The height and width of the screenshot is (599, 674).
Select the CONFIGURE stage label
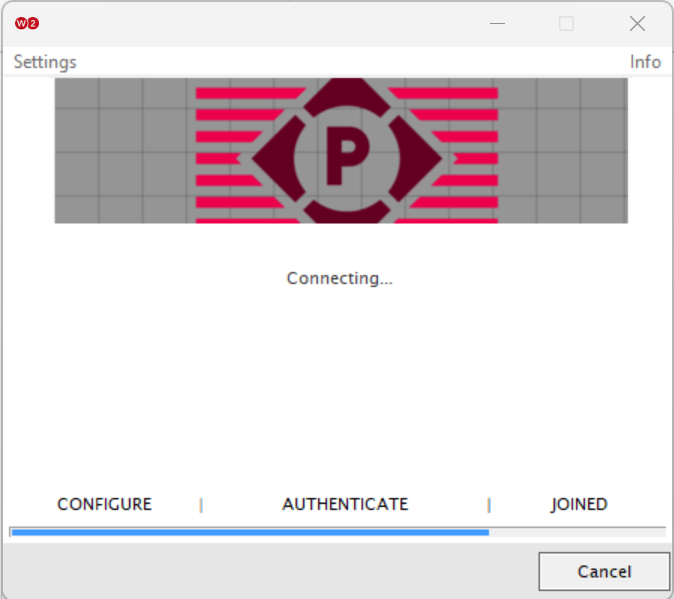(x=104, y=504)
